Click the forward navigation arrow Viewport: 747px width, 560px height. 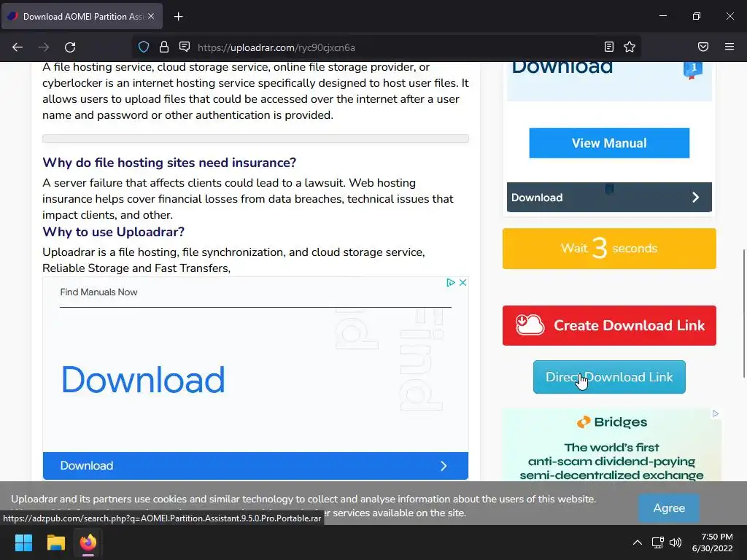[44, 47]
